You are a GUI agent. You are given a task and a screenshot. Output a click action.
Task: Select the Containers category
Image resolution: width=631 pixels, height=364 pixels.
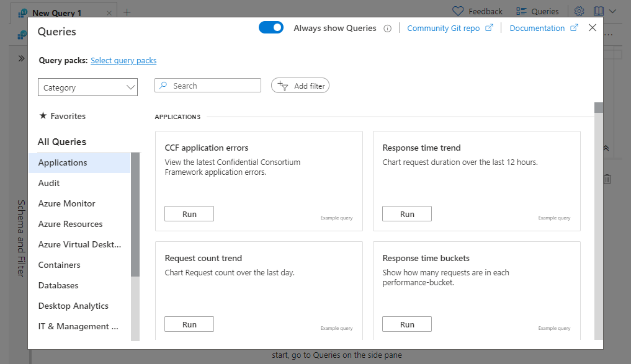pyautogui.click(x=79, y=265)
